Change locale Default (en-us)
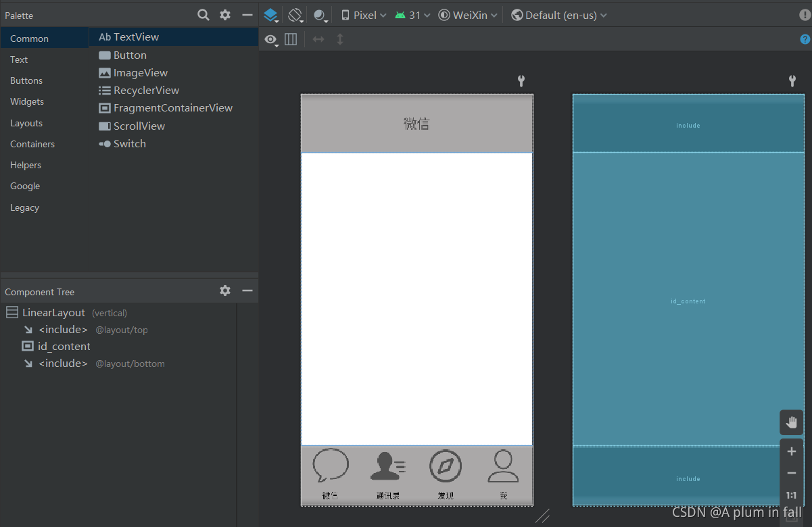Screen dimensions: 812x527 click(559, 15)
